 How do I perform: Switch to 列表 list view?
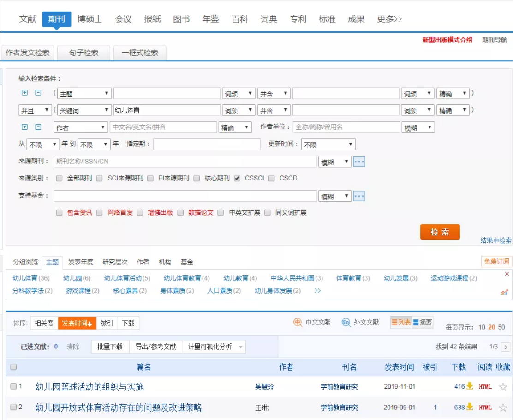(x=401, y=323)
